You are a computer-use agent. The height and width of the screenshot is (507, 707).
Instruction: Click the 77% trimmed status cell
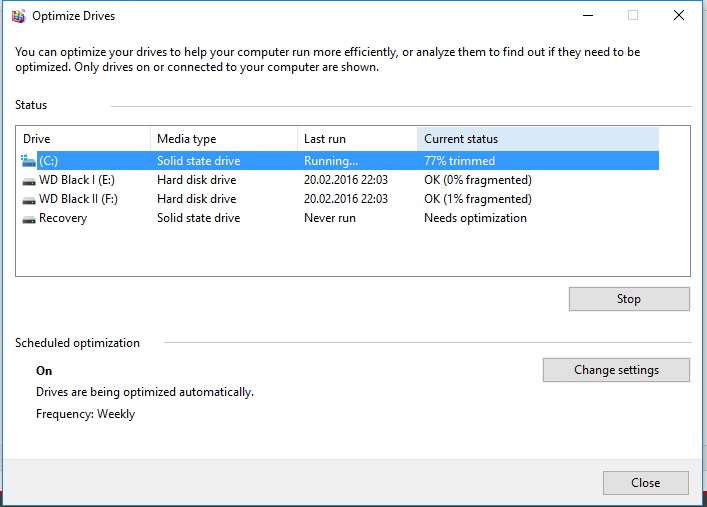click(x=459, y=161)
